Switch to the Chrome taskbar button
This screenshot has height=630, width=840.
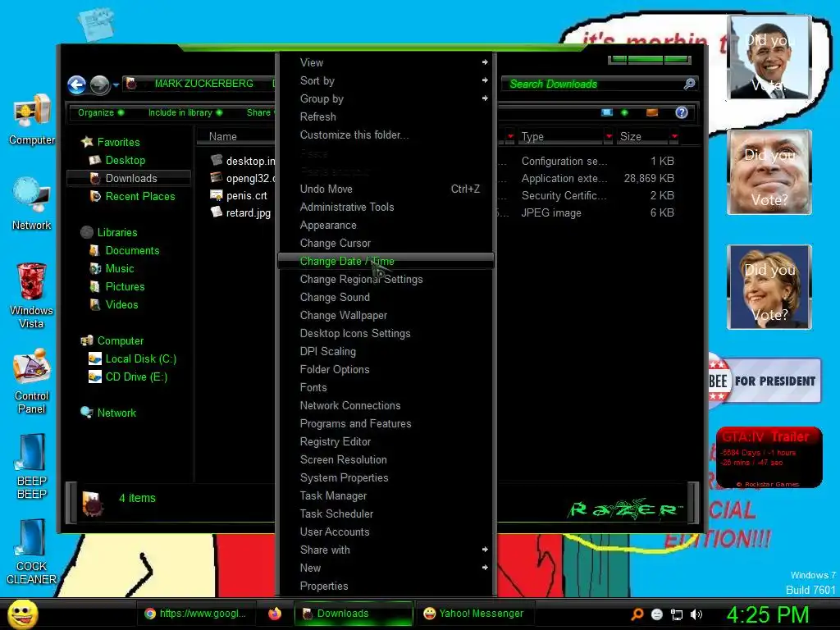point(195,614)
